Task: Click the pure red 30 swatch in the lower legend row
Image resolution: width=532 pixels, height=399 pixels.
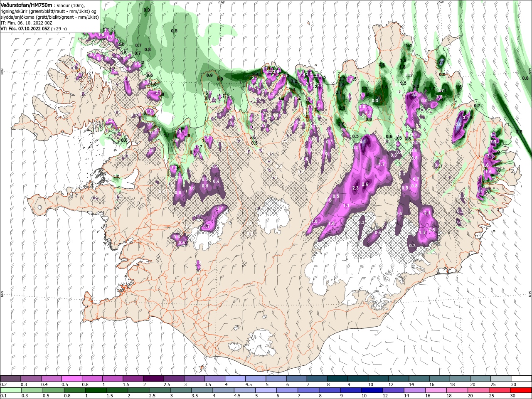Action: (x=521, y=390)
